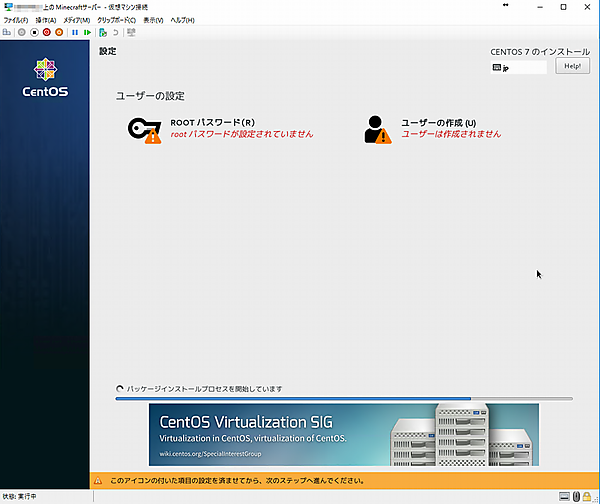Screen dimensions: 600x504
Task: Click the Enhanced Session toolbar icon
Action: tap(131, 32)
